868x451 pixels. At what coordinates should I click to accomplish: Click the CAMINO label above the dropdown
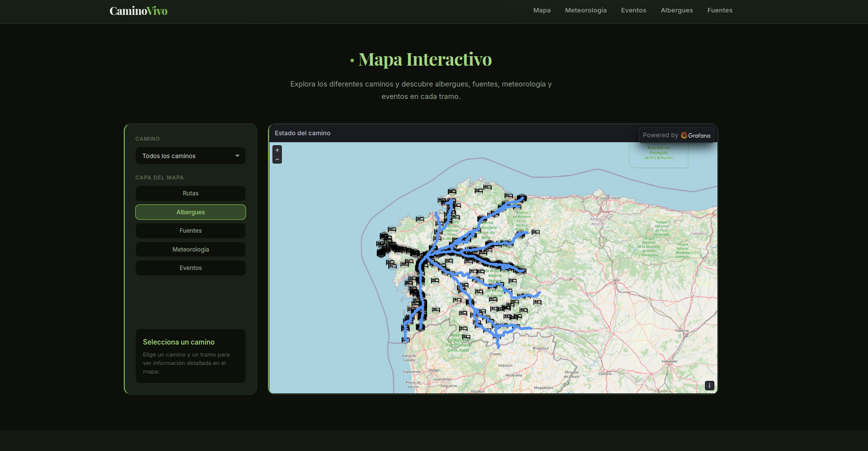click(148, 139)
